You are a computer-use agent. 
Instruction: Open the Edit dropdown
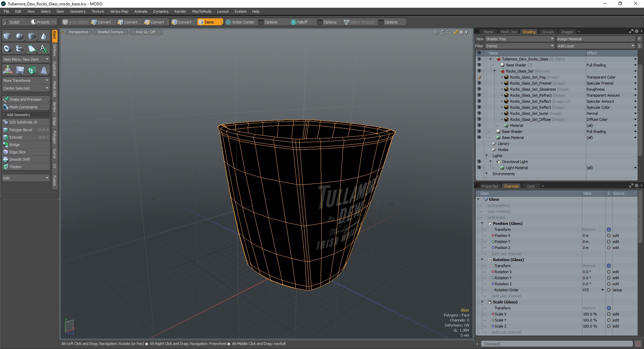click(26, 178)
